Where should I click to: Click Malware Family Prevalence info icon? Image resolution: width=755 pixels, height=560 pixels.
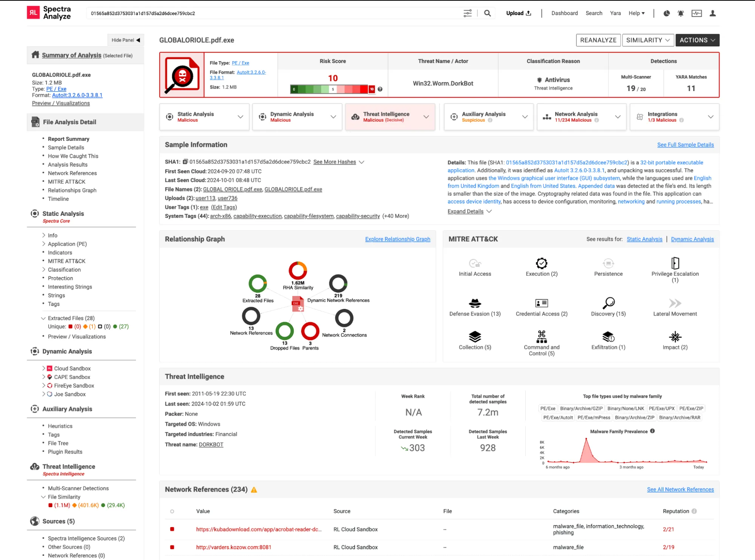point(652,431)
